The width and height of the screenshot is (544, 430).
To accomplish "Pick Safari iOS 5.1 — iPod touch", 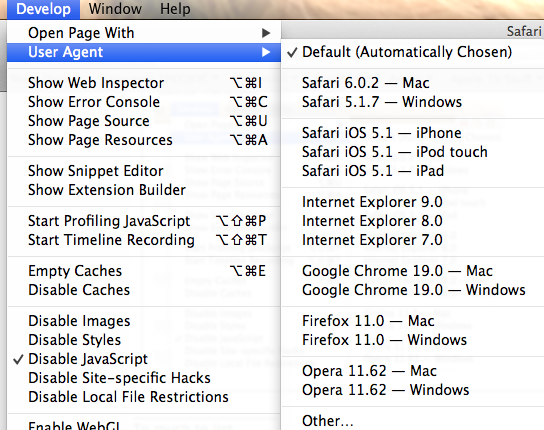I will (413, 152).
